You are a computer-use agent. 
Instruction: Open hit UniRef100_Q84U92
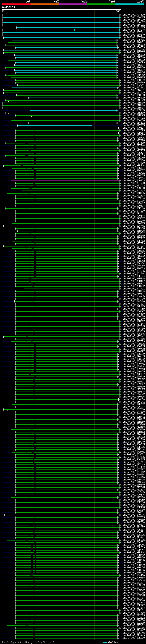pos(133,22)
